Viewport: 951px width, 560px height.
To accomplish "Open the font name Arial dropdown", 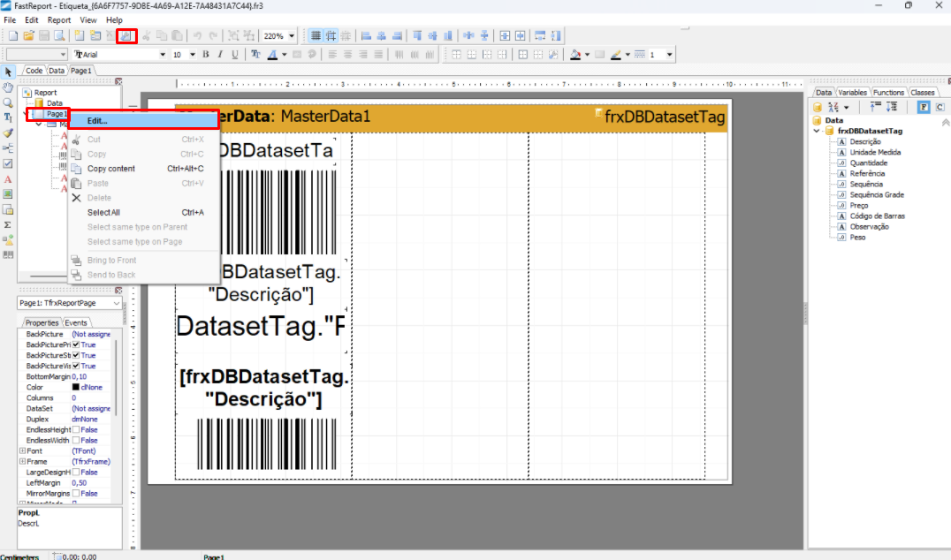I will pos(162,55).
